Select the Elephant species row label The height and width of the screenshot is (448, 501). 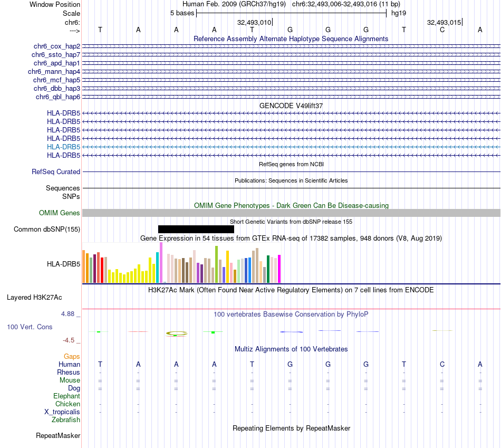click(67, 396)
